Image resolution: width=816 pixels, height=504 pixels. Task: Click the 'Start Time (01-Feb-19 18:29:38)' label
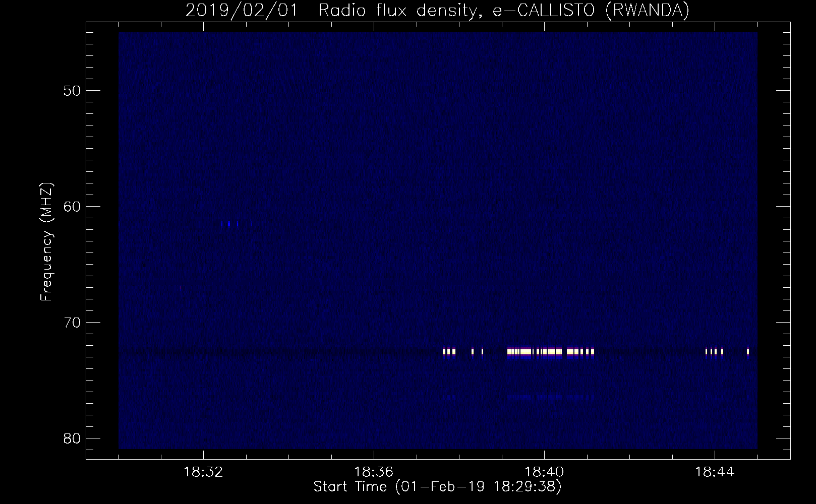coord(438,487)
